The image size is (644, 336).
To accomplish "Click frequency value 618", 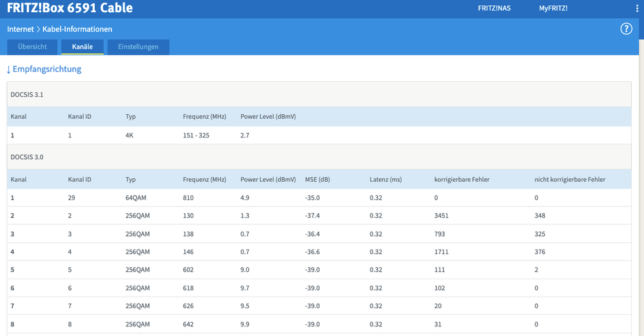I will [x=188, y=288].
